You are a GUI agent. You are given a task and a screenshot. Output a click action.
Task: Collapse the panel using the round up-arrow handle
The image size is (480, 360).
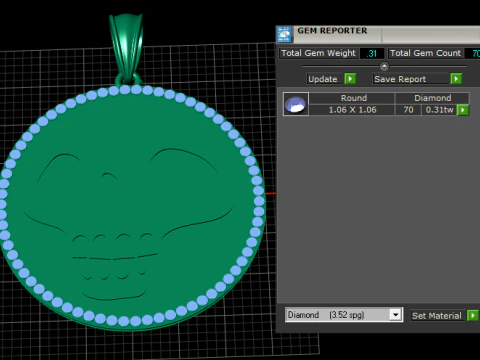[x=384, y=66]
